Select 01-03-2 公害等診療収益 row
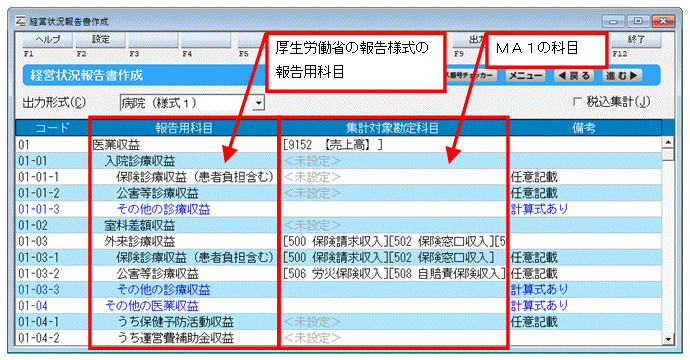 click(x=339, y=273)
